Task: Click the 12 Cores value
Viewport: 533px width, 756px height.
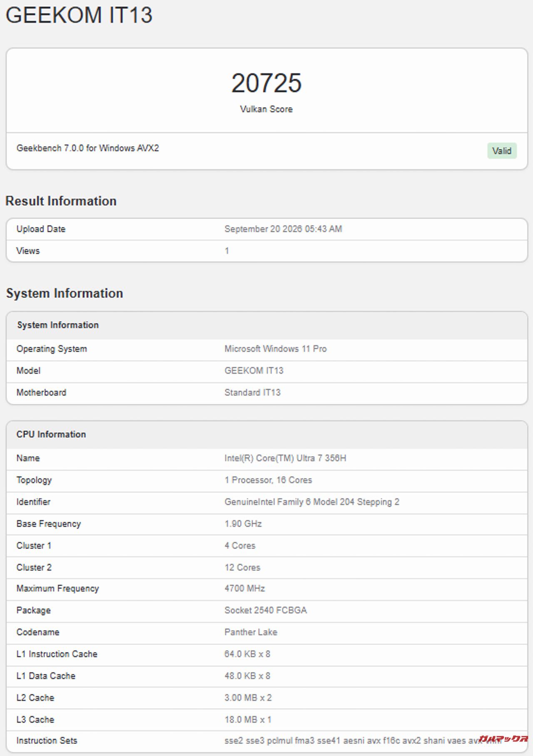Action: (x=242, y=567)
